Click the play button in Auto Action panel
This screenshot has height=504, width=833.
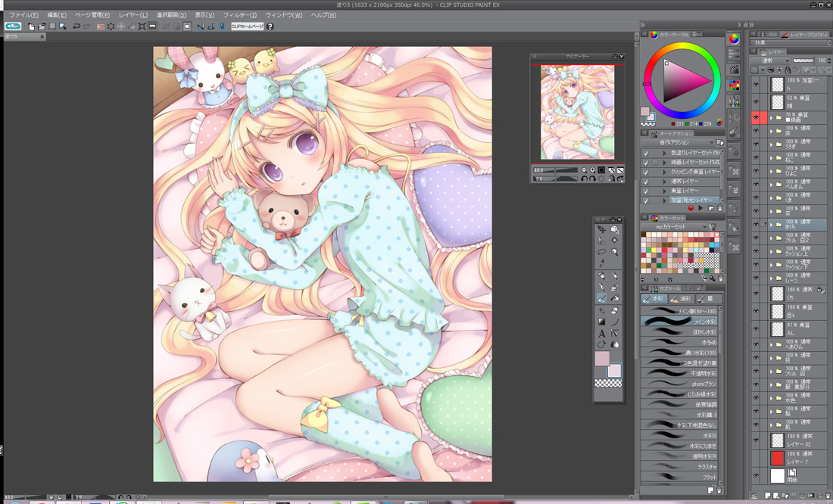(700, 208)
